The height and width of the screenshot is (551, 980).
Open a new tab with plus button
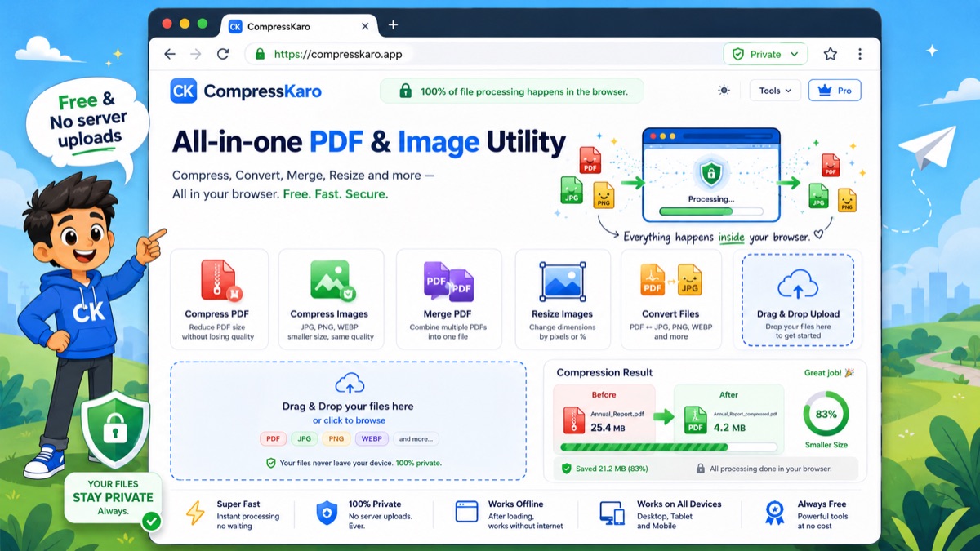pos(393,25)
